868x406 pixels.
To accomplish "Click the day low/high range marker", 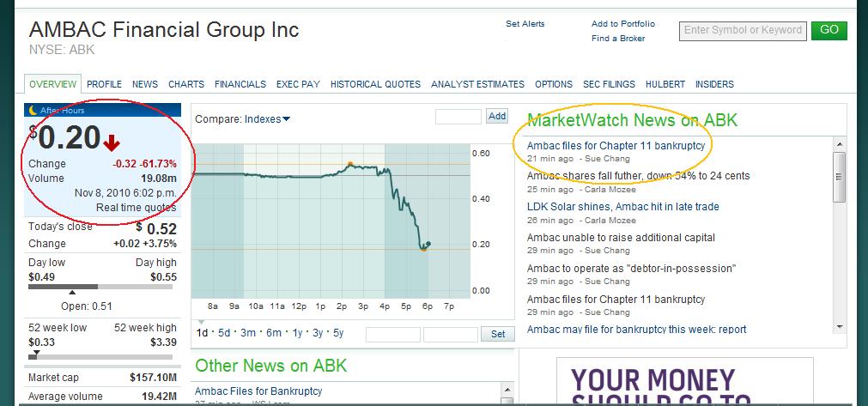I will click(71, 293).
